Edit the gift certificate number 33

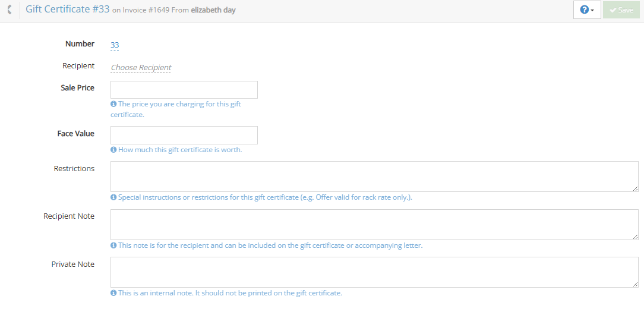pyautogui.click(x=115, y=45)
